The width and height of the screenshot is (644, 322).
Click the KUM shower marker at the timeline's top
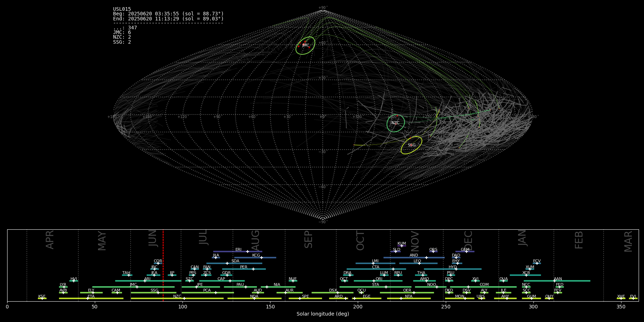(402, 245)
